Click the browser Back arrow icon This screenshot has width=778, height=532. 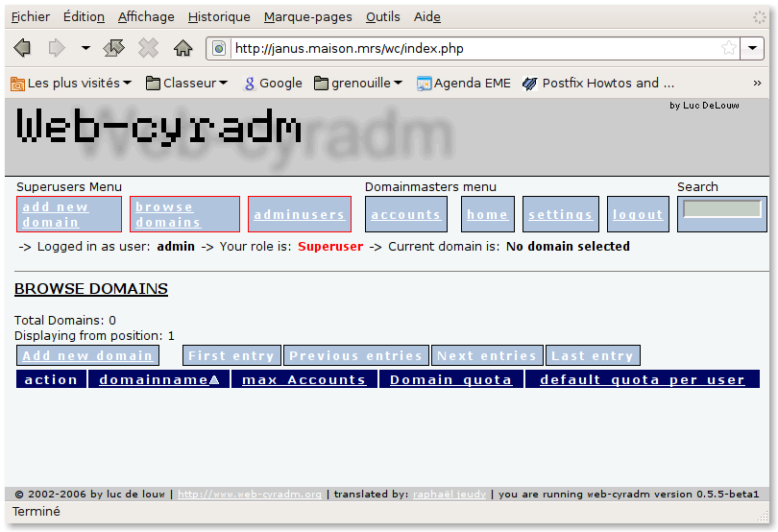[x=22, y=48]
